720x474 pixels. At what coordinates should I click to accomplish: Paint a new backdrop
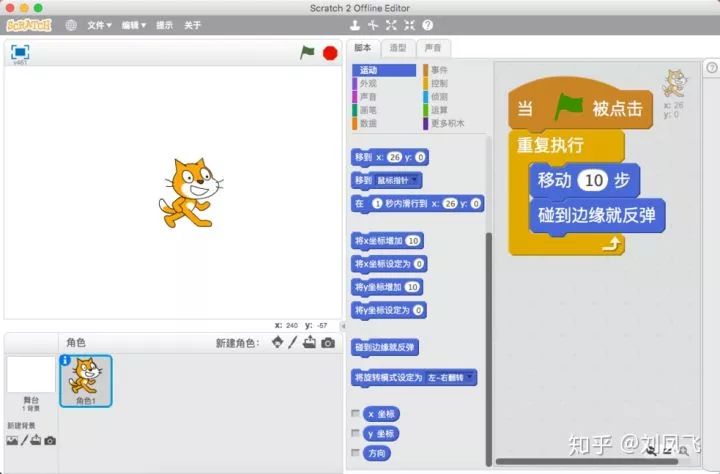click(x=24, y=440)
